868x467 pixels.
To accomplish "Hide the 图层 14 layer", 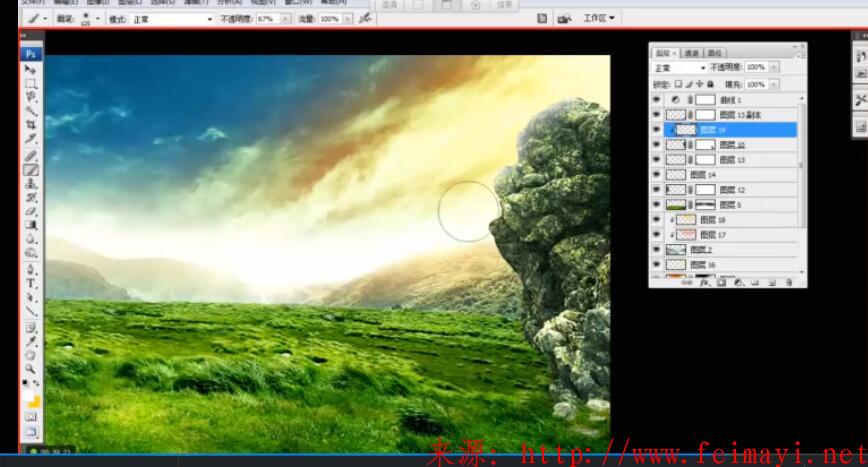I will (x=657, y=174).
